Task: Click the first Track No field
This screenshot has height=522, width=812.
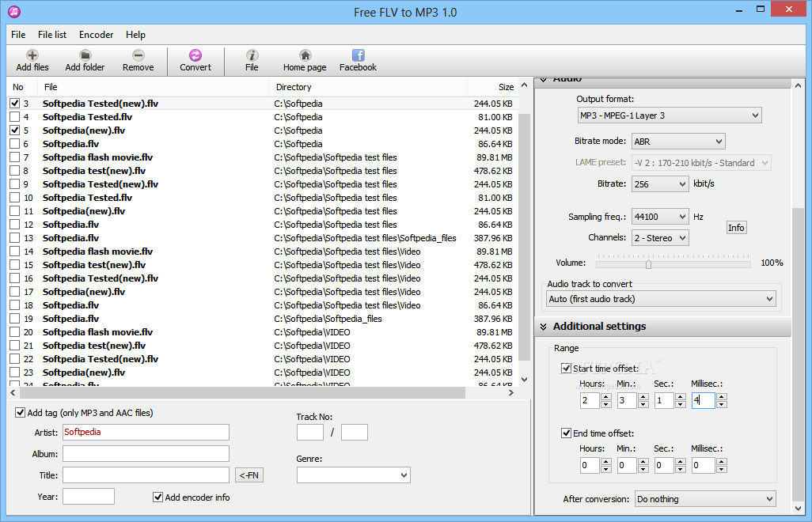Action: [310, 432]
